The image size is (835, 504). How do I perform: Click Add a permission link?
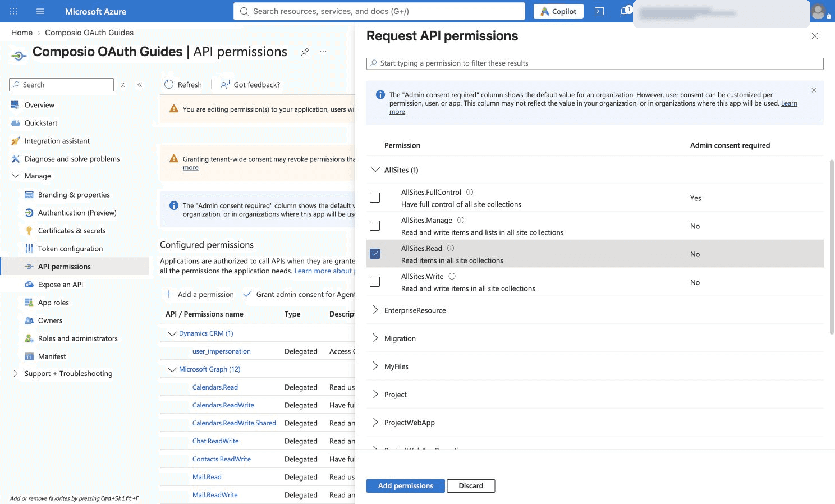(199, 294)
